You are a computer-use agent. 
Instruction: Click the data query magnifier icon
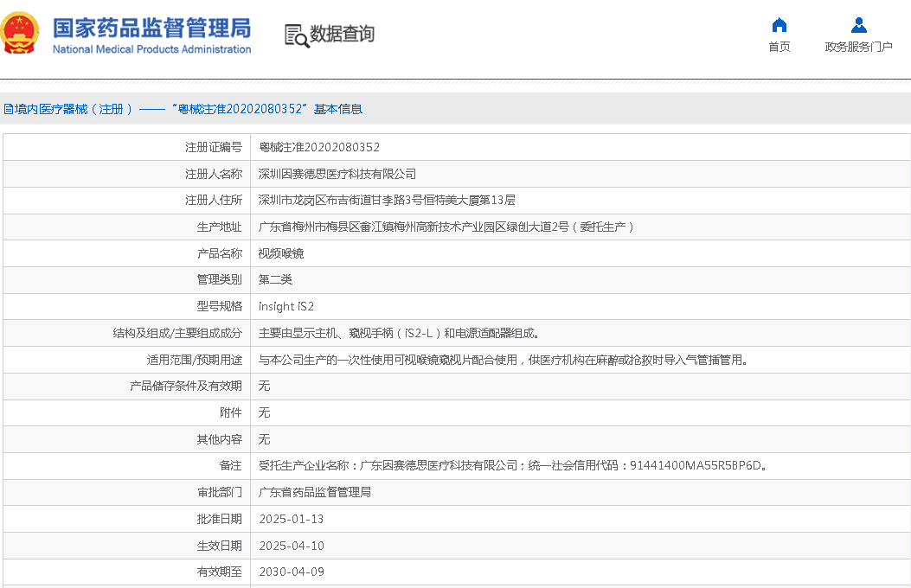pyautogui.click(x=297, y=35)
